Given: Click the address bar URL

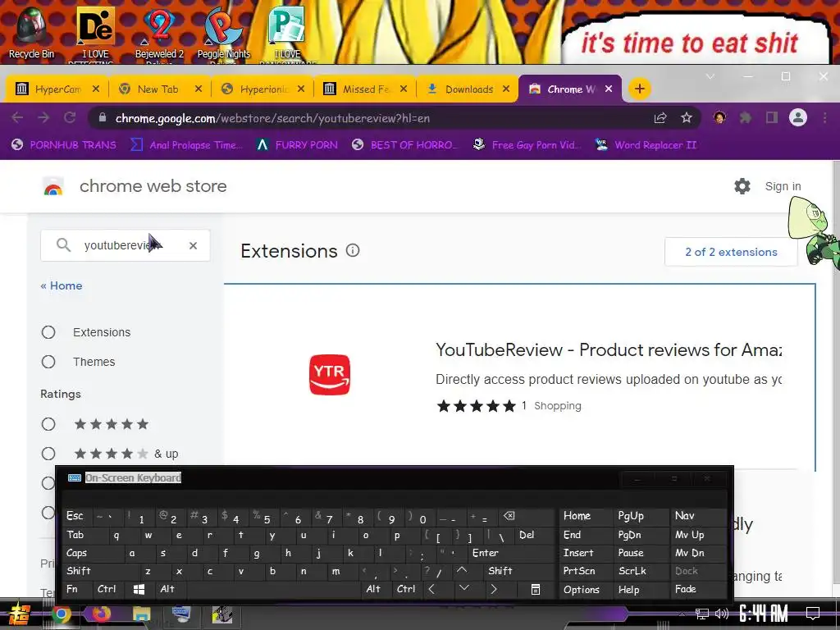Looking at the screenshot, I should click(x=272, y=118).
